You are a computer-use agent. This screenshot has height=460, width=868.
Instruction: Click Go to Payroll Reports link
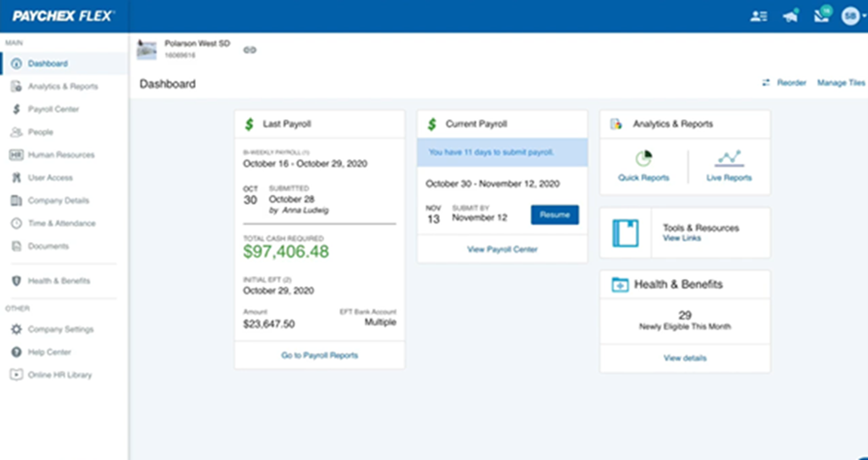coord(320,355)
